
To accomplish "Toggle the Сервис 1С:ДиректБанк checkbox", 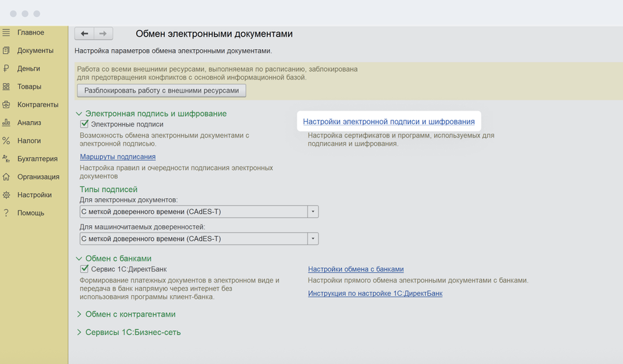I will (85, 269).
